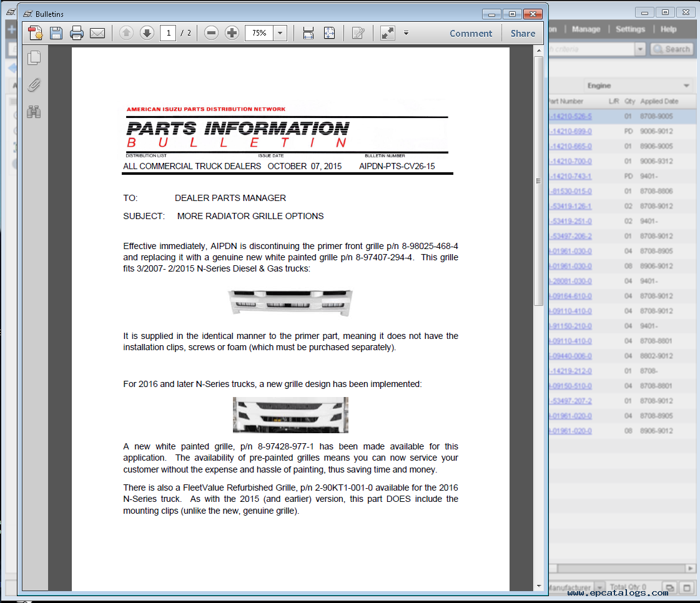
Task: Open part link 14210-699-0
Action: (571, 131)
